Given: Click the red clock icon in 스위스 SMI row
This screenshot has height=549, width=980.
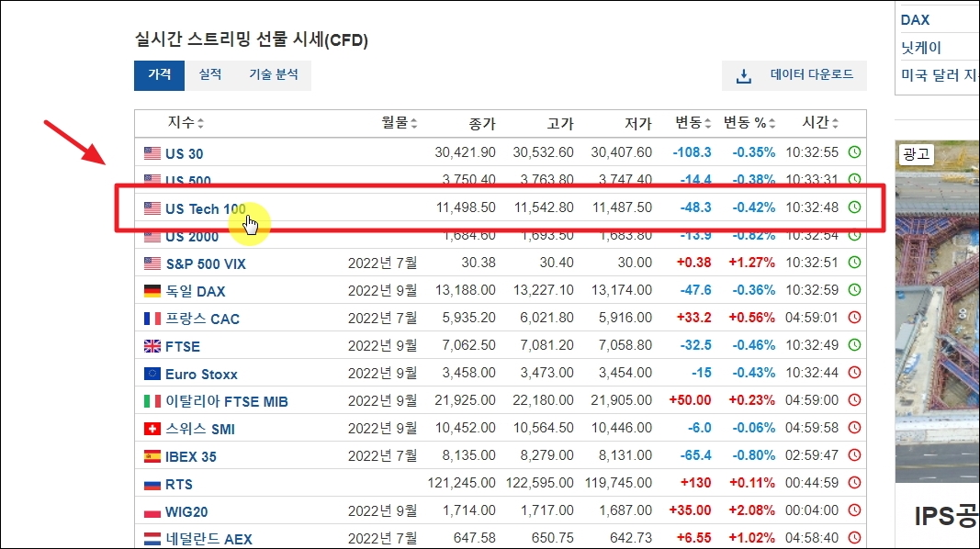Looking at the screenshot, I should pos(854,427).
